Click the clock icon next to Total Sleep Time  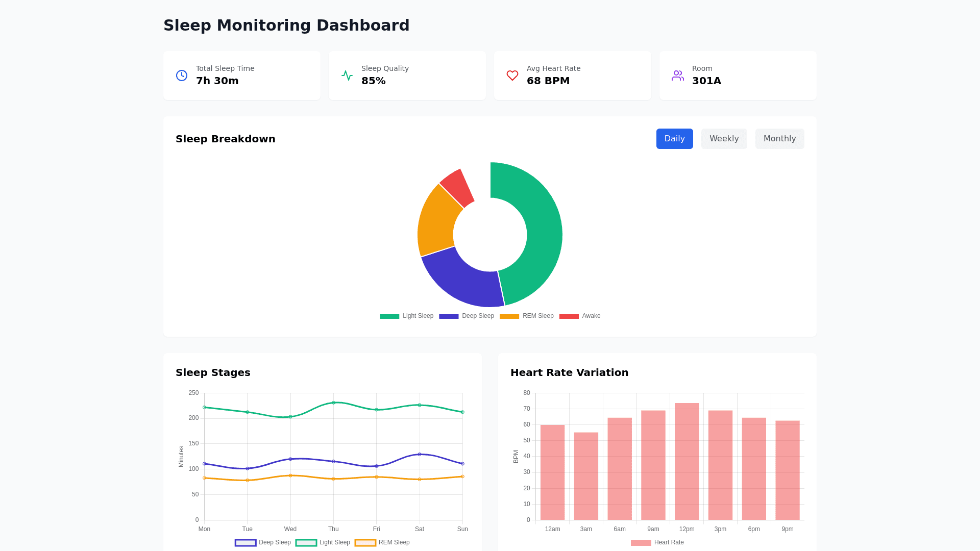[181, 75]
